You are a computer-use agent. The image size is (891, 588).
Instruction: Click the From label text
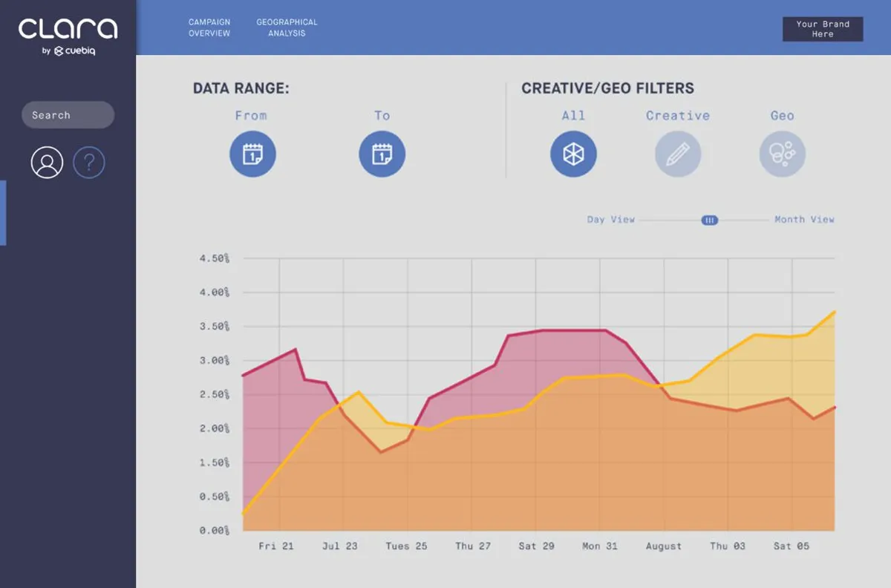click(251, 116)
